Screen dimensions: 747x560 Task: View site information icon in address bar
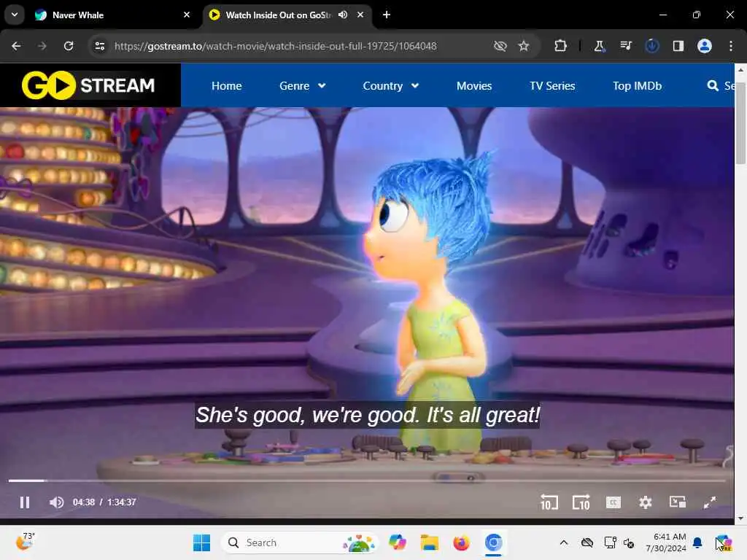99,46
